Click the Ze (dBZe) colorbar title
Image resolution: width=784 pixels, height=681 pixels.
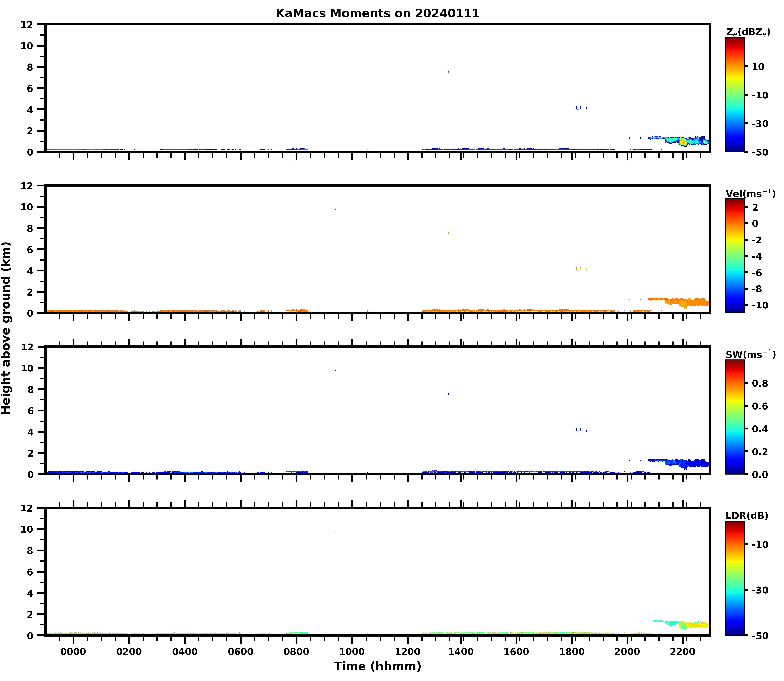click(748, 32)
